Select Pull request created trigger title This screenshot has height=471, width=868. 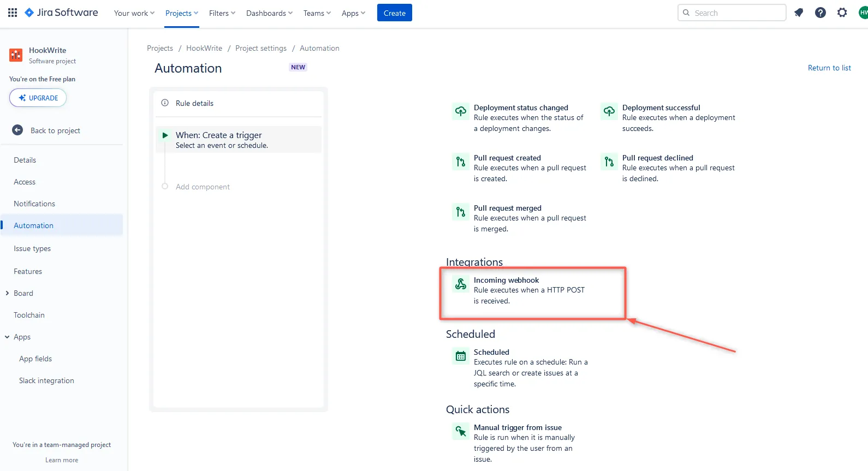pos(507,158)
